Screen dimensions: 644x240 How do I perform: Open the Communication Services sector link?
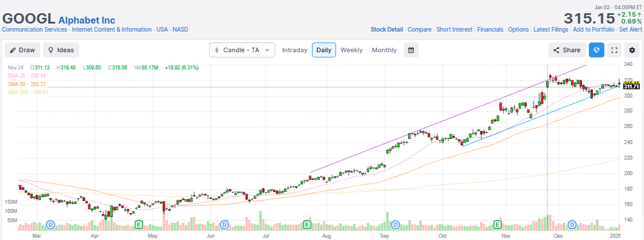34,29
